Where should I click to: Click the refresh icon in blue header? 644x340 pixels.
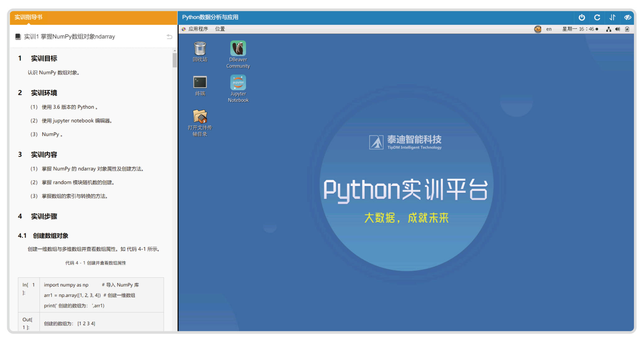pyautogui.click(x=597, y=17)
